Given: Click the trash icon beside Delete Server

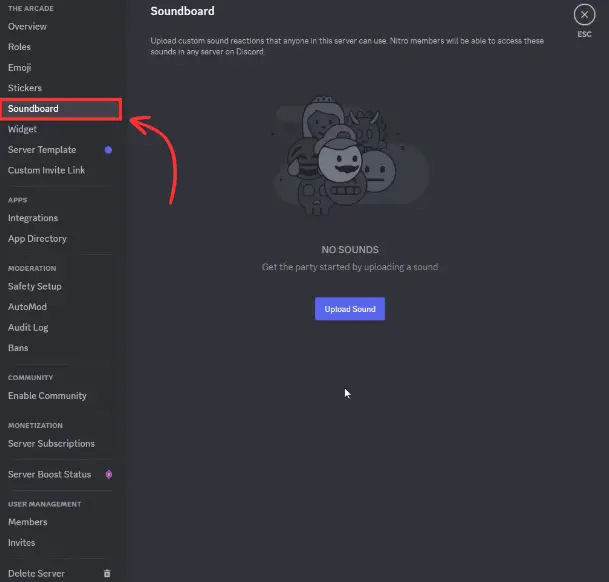Looking at the screenshot, I should tap(107, 573).
